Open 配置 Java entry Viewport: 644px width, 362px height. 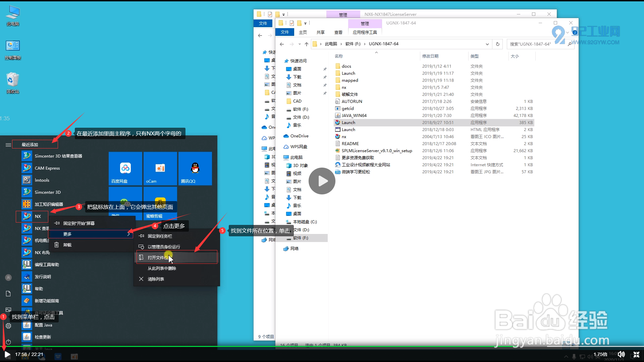pos(43,325)
